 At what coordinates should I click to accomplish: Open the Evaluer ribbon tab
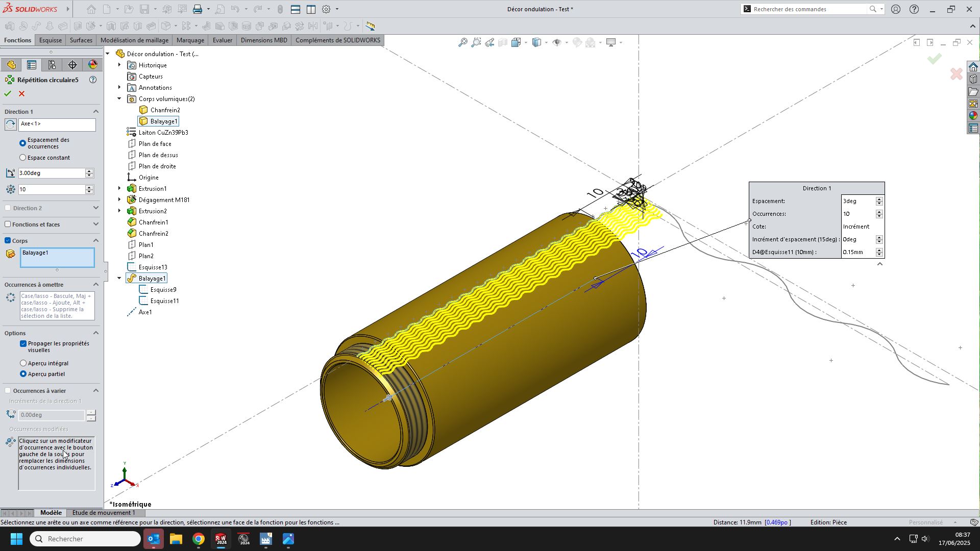(x=223, y=40)
